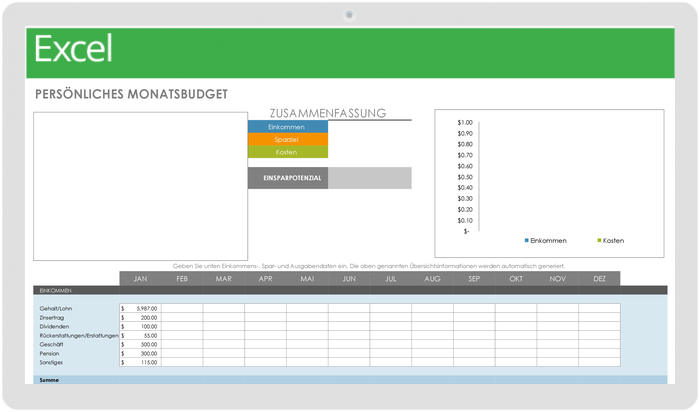This screenshot has width=700, height=412.
Task: Click the grey Einsparpotenzial value field
Action: pos(370,178)
